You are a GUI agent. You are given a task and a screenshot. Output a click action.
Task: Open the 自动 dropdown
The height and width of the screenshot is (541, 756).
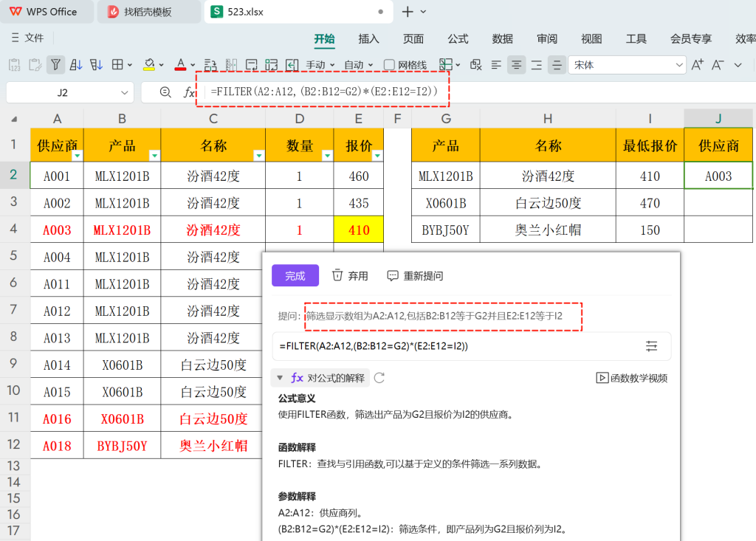(359, 65)
